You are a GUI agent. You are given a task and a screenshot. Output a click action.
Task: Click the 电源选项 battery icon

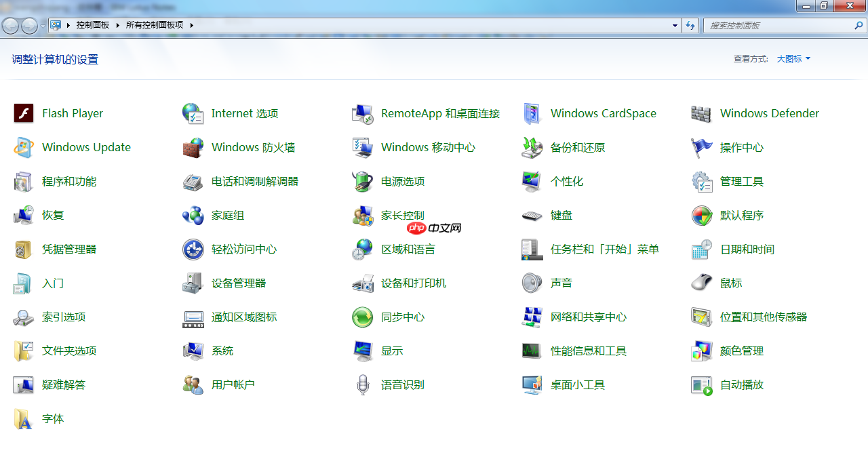coord(363,181)
